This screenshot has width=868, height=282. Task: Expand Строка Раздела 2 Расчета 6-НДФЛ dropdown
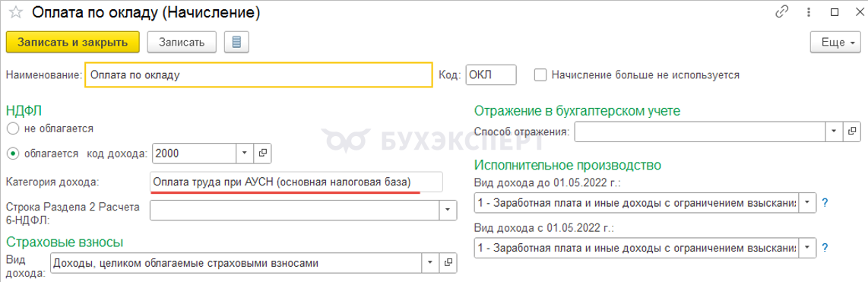click(x=448, y=210)
